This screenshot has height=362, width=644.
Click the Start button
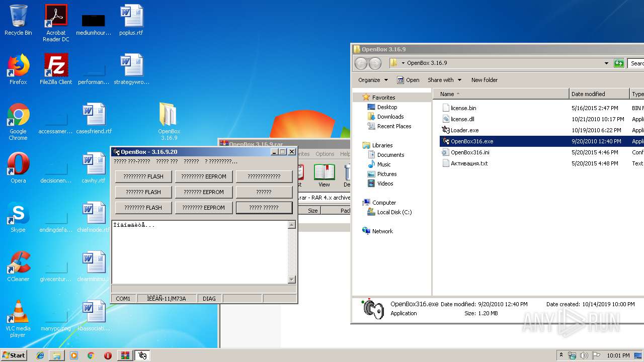(14, 355)
